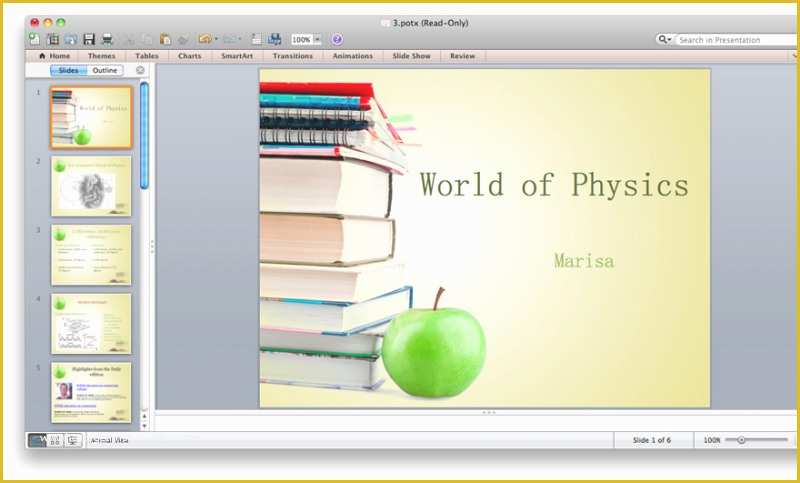Open the Tables ribbon tab
800x483 pixels.
pyautogui.click(x=147, y=56)
